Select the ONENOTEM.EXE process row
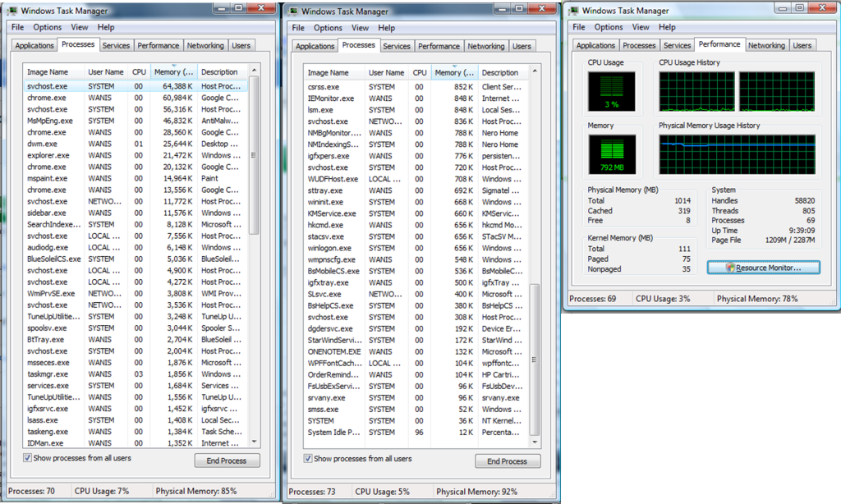841x504 pixels. coord(416,351)
